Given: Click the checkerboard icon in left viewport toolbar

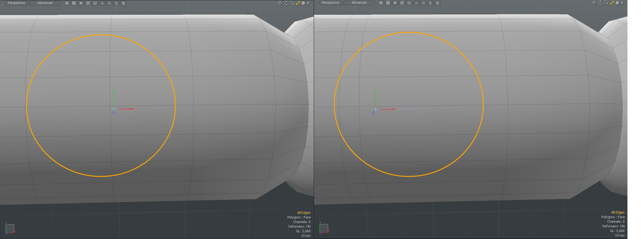Looking at the screenshot, I should [67, 3].
